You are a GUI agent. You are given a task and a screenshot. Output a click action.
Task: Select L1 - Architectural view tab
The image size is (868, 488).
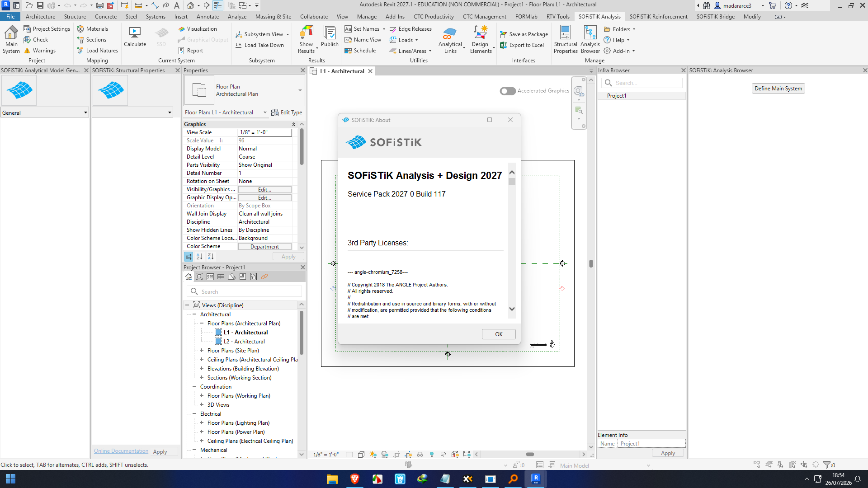tap(342, 71)
